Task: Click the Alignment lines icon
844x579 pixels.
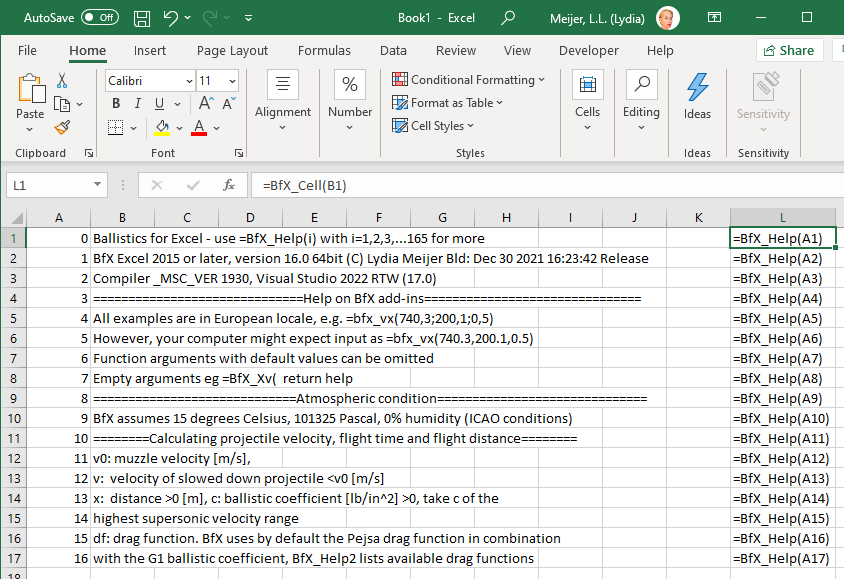Action: 283,84
